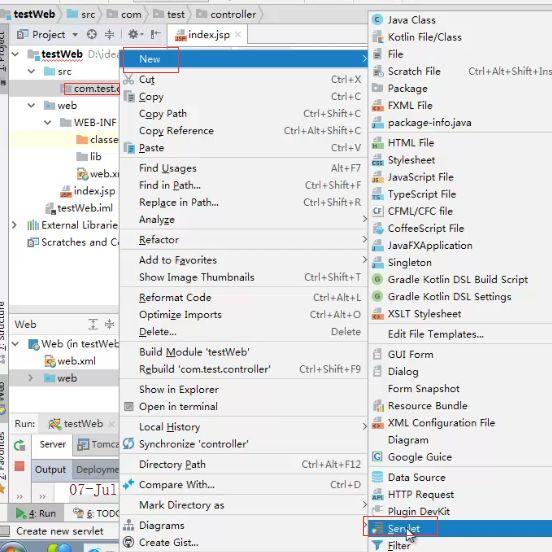Collapse the web folder in project tree
Image resolution: width=552 pixels, height=552 pixels.
(x=31, y=105)
